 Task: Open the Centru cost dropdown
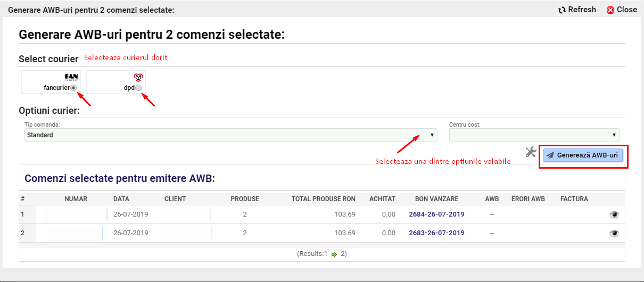point(534,135)
